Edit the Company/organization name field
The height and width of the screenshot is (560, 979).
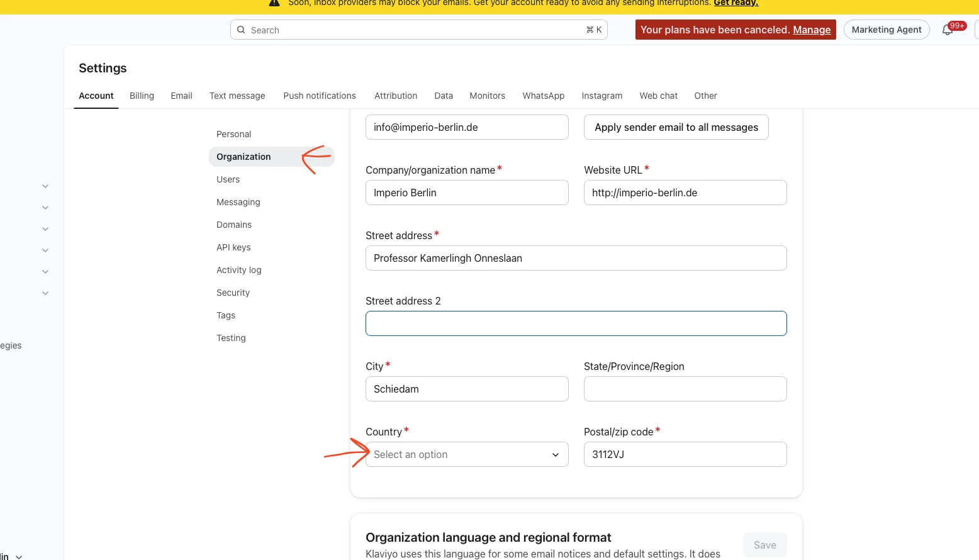467,193
